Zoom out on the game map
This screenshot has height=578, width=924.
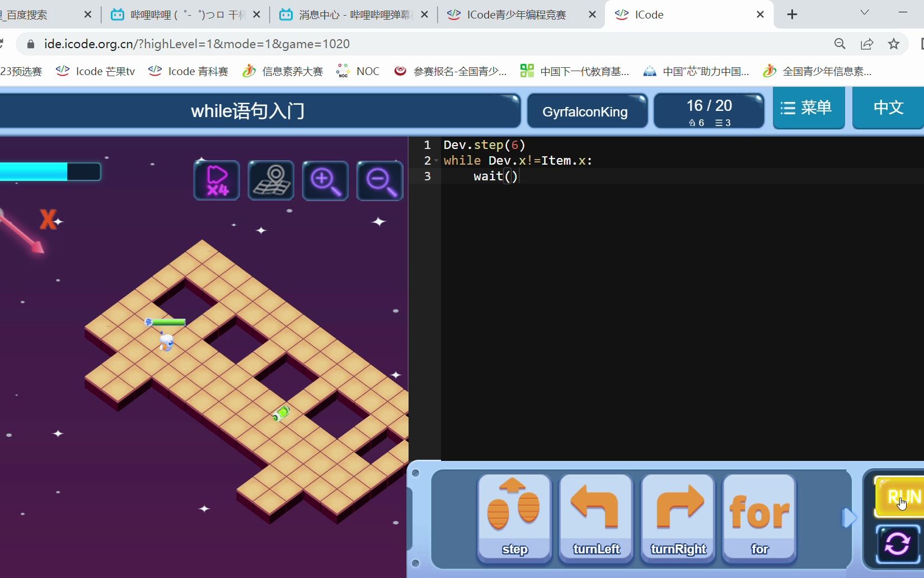tap(379, 180)
